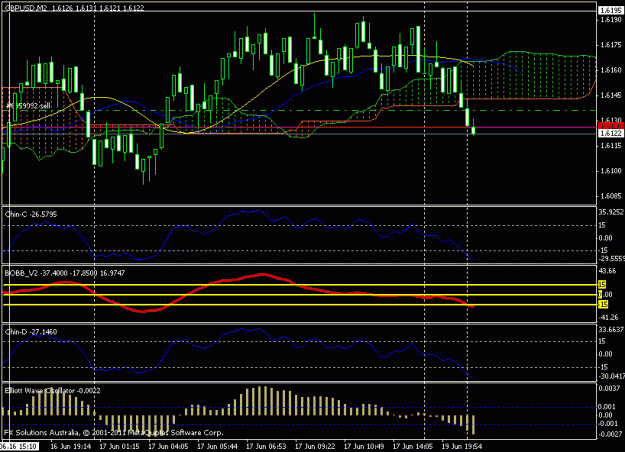
Task: Click yellow 15 level tag in BOBB_V2
Action: 602,285
